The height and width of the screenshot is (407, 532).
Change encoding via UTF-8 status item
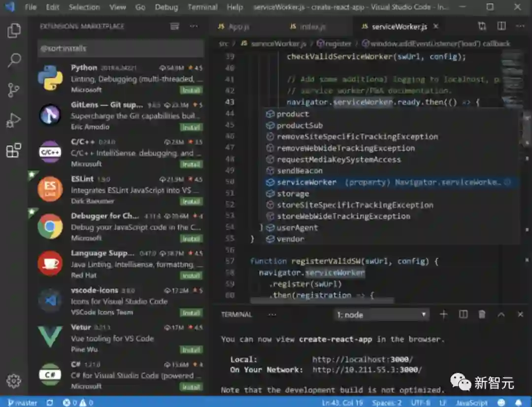(421, 403)
